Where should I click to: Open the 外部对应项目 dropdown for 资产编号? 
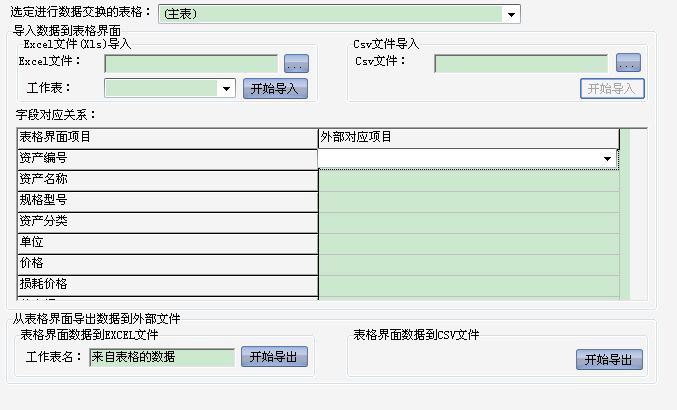[607, 158]
